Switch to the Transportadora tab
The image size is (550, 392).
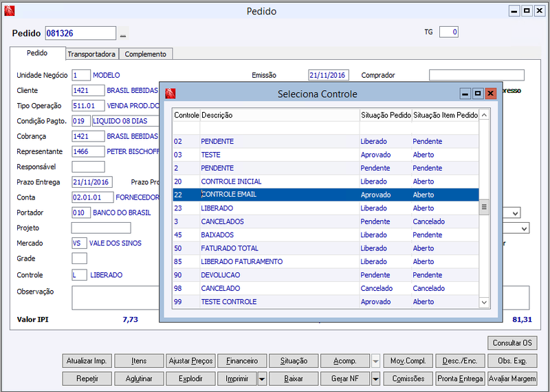point(91,54)
